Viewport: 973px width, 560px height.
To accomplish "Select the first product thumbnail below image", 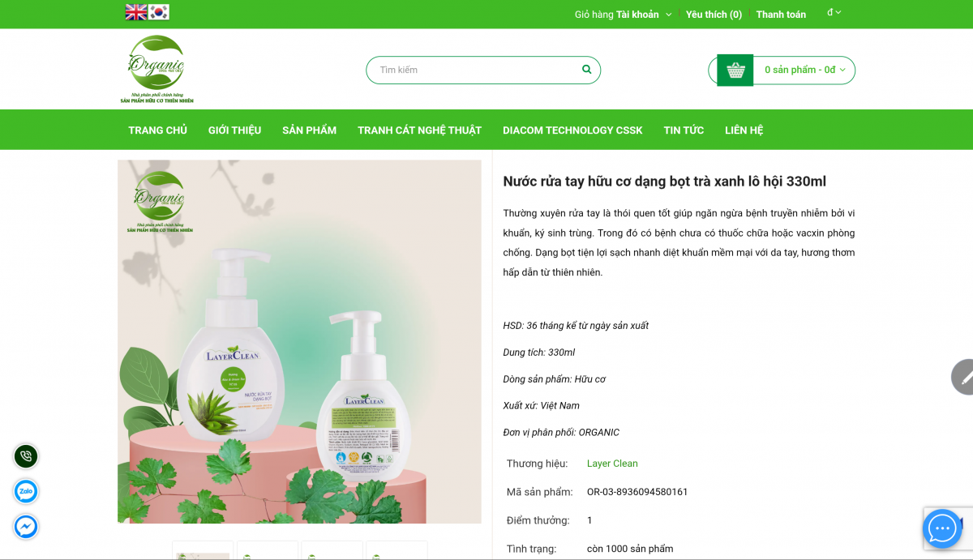I will tap(203, 550).
